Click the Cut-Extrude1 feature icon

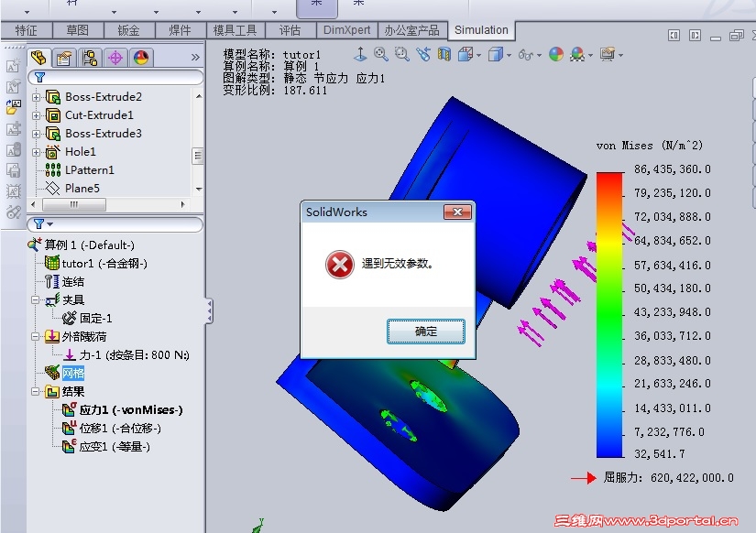tap(52, 115)
